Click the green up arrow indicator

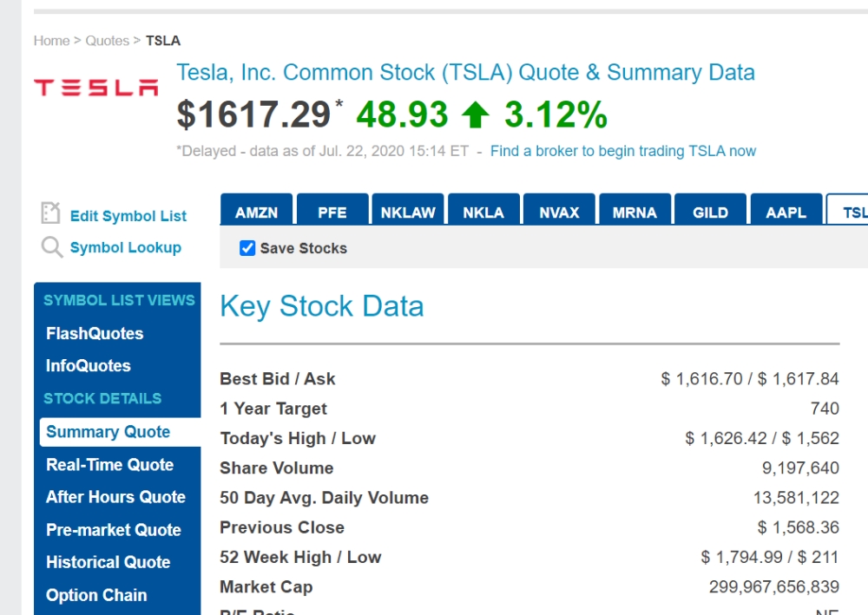pyautogui.click(x=476, y=115)
